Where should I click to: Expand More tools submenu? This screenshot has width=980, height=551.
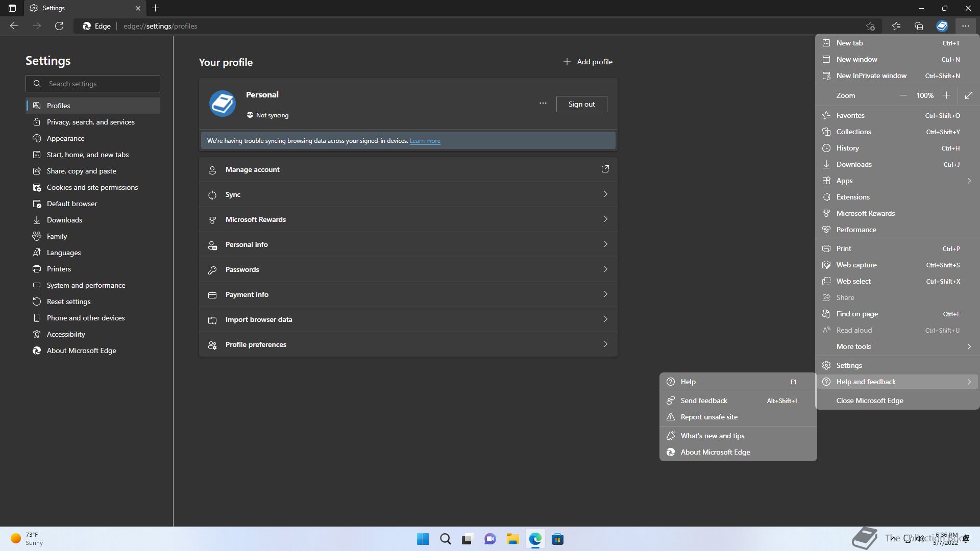click(x=897, y=346)
